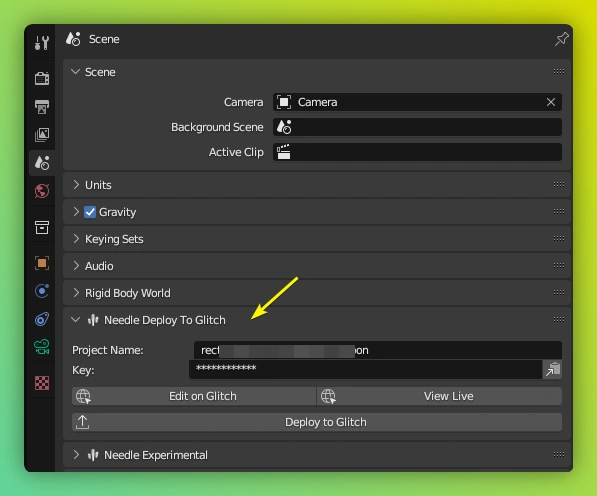Click the camera object icon in Camera field

284,102
